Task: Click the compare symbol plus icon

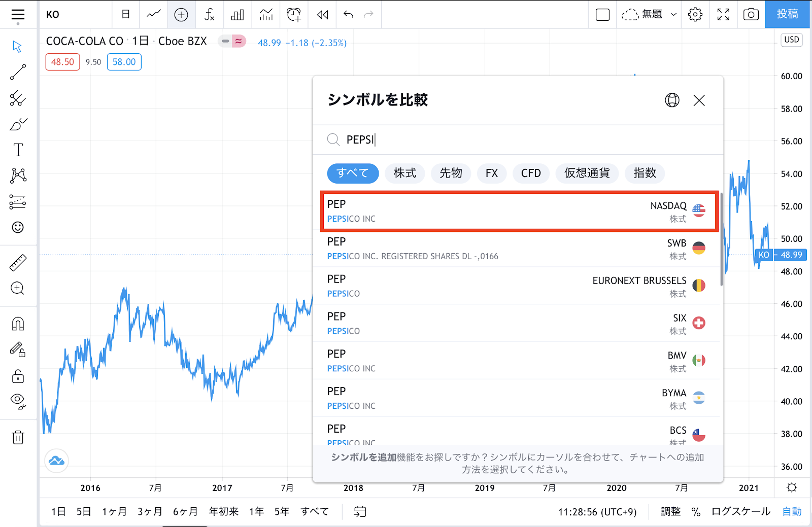Action: click(x=181, y=15)
